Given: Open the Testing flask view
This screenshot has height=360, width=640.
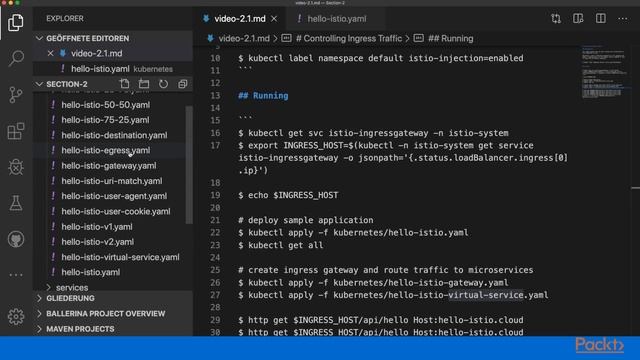Looking at the screenshot, I should (16, 203).
